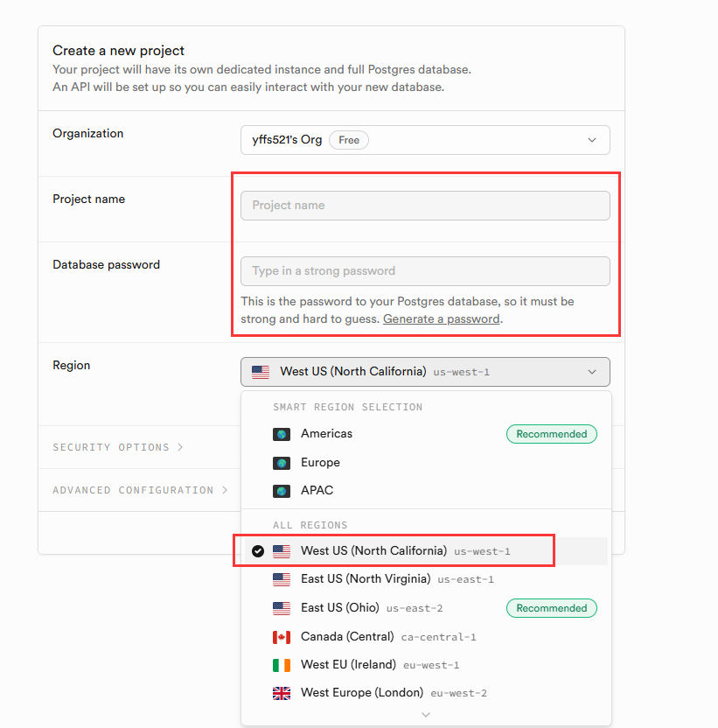Click the Europe globe icon
Screen dimensions: 718x728
pos(282,463)
